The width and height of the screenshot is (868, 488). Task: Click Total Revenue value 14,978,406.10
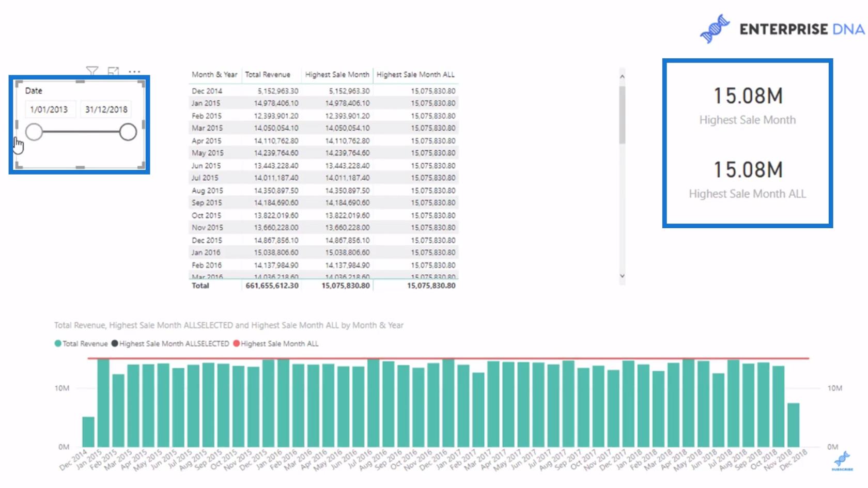click(x=276, y=103)
